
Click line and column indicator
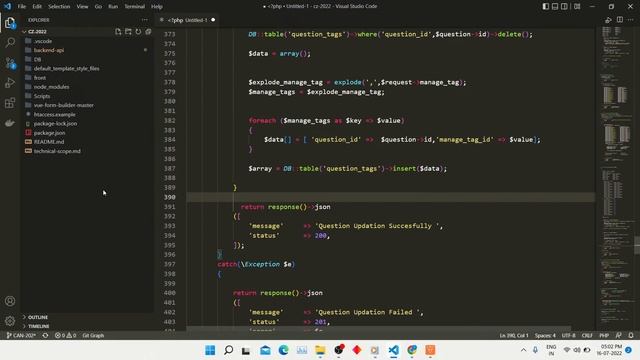[513, 336]
